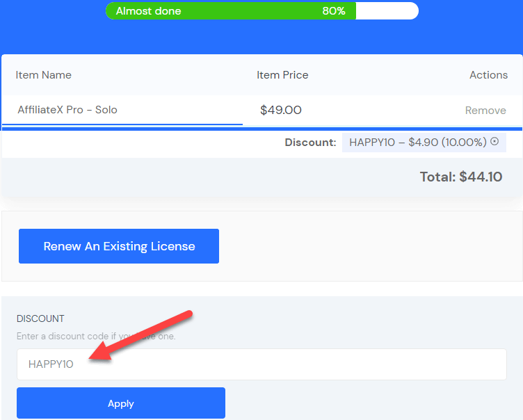Click the HAPPY10 – $4.90 (10.00%) discount tag

tap(424, 143)
